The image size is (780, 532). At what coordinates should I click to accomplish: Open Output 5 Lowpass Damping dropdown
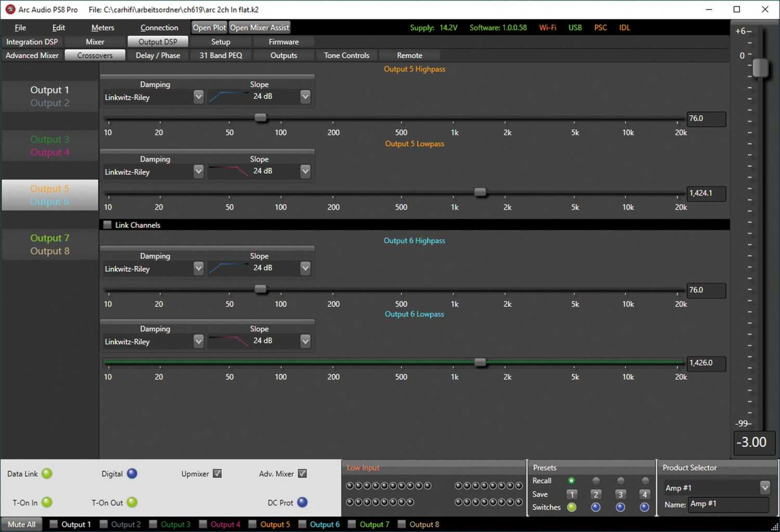pos(198,171)
